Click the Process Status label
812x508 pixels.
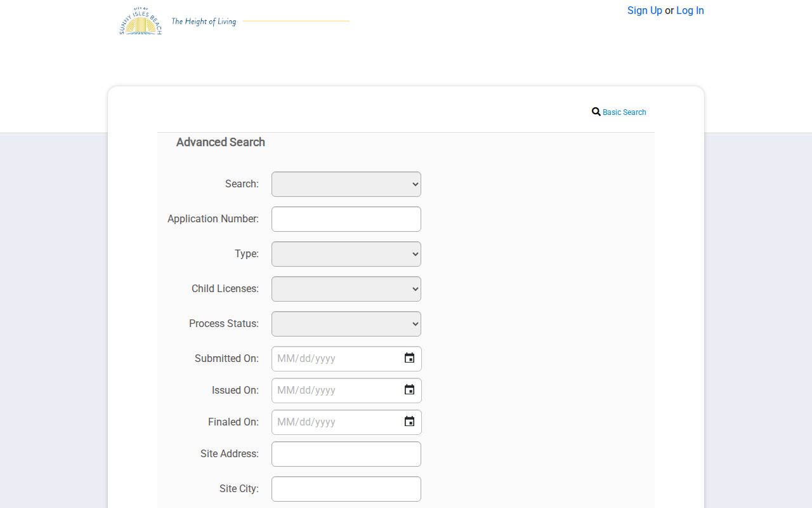(x=224, y=323)
